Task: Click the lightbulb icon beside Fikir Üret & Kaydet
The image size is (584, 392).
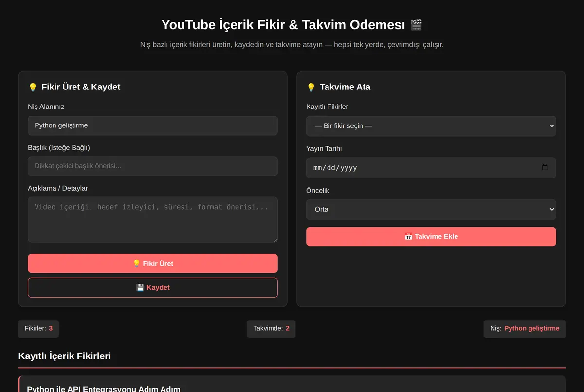Action: 33,87
